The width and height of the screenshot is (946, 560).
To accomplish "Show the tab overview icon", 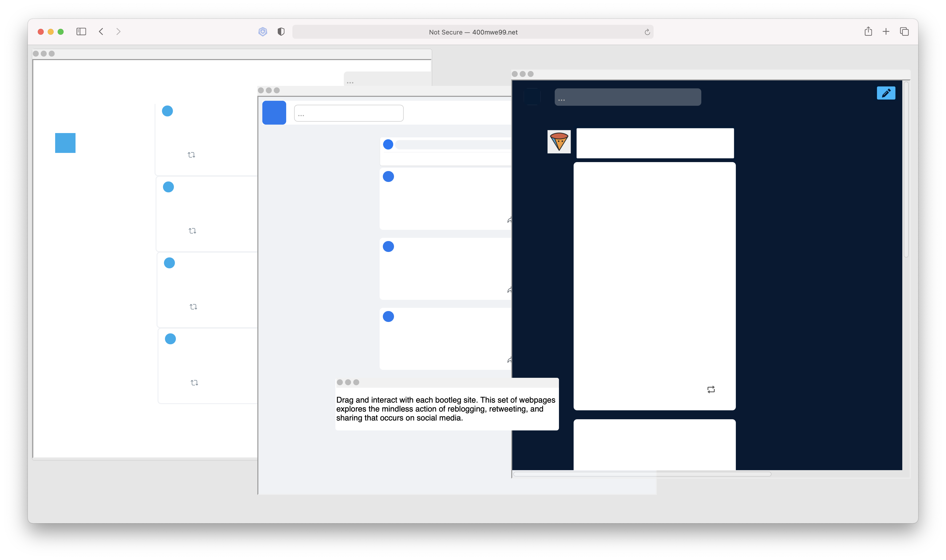I will (x=904, y=32).
